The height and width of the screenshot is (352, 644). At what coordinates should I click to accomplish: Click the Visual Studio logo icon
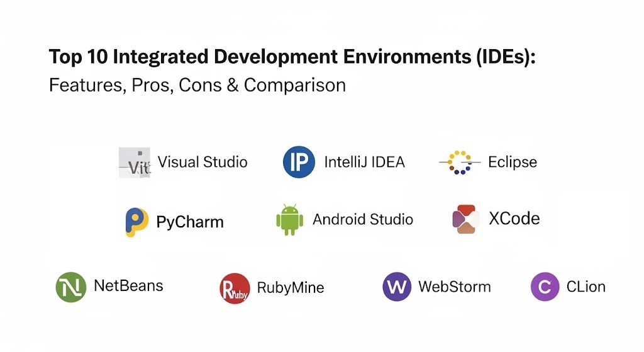point(135,163)
